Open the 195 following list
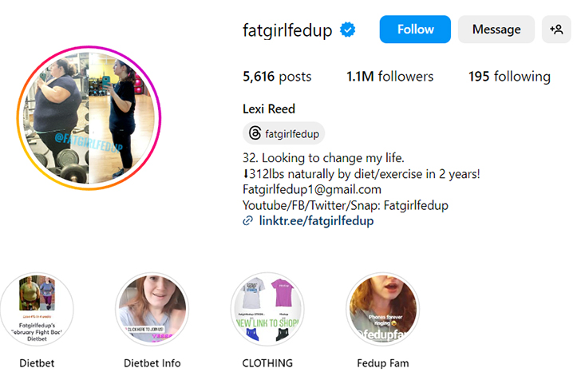581x392 pixels. [509, 77]
